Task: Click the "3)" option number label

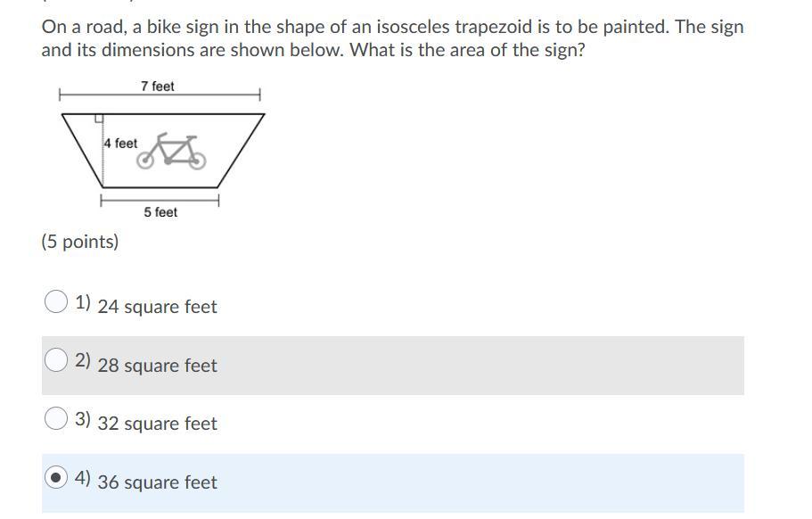Action: click(x=83, y=419)
